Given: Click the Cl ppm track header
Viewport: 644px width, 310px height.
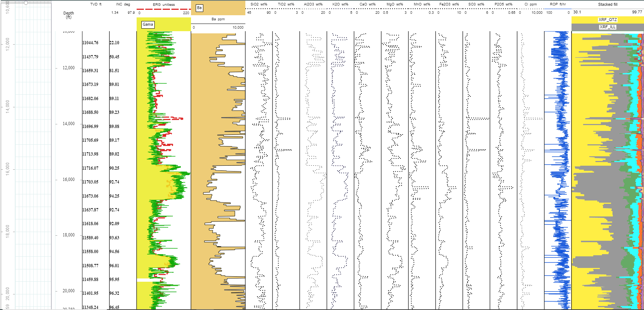Looking at the screenshot, I should pyautogui.click(x=531, y=4).
